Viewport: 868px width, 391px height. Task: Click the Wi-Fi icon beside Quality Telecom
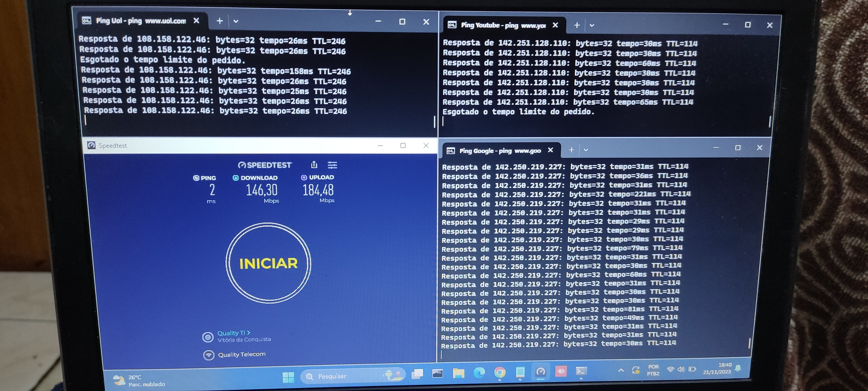(x=209, y=355)
